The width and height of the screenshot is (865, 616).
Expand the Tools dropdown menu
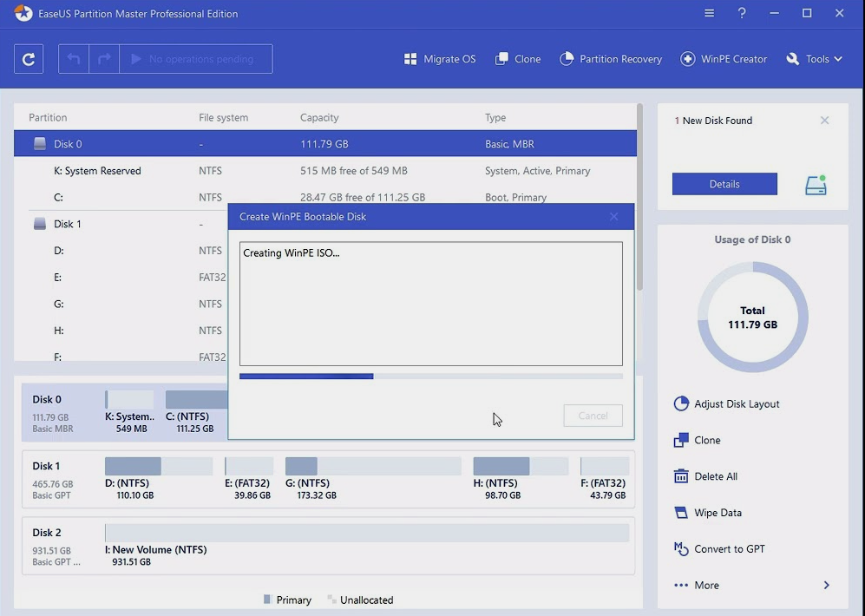[815, 59]
